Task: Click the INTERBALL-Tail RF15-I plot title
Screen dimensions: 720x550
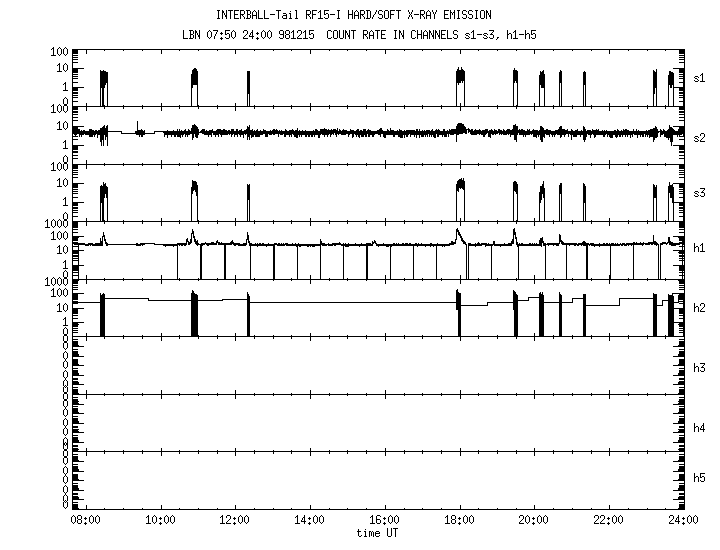Action: (x=354, y=15)
